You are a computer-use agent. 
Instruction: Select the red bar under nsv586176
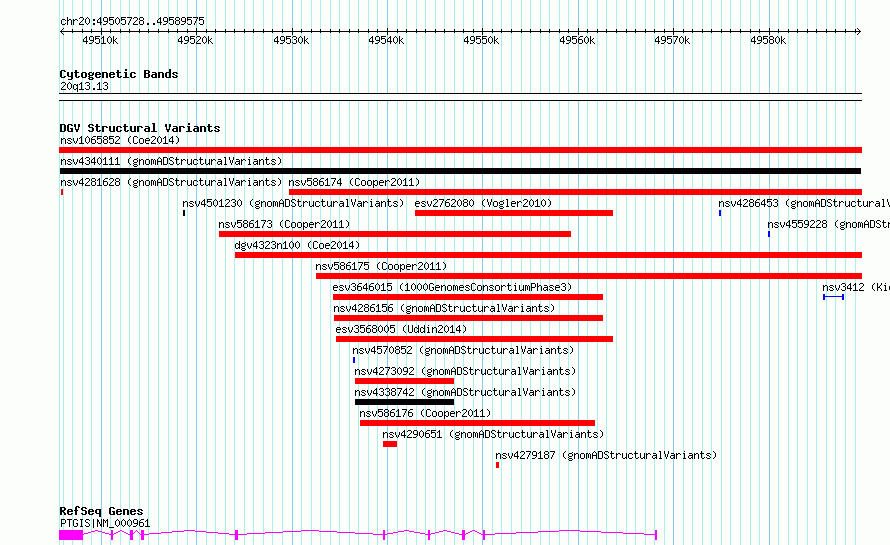click(x=477, y=423)
